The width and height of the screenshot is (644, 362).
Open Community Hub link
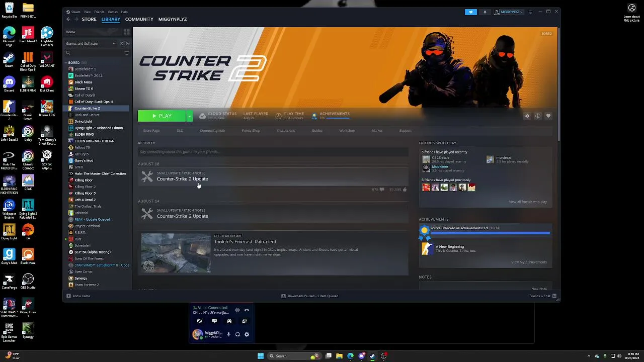[212, 131]
